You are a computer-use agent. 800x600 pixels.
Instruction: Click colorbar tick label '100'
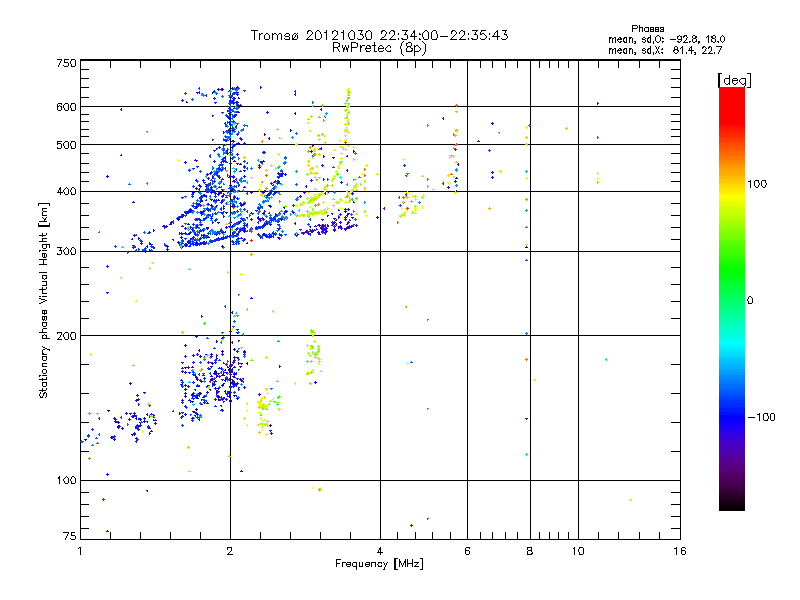click(757, 184)
